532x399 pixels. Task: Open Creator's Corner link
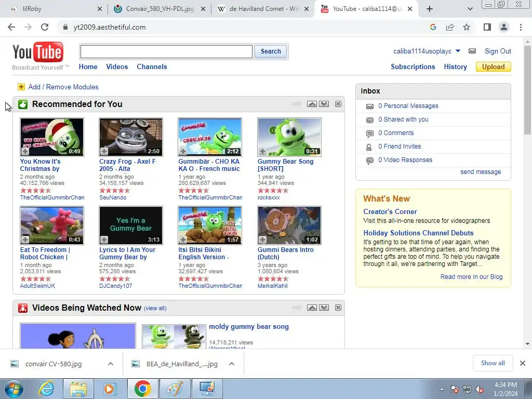point(390,212)
